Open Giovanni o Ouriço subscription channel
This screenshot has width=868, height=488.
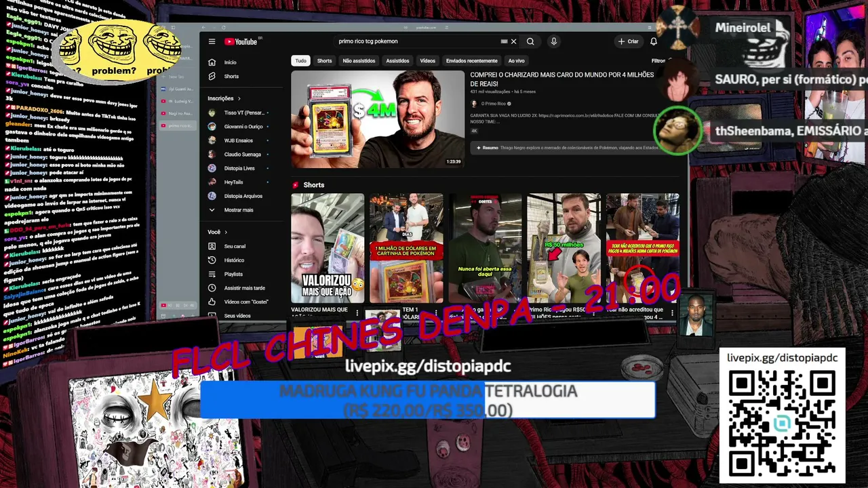[x=241, y=127]
